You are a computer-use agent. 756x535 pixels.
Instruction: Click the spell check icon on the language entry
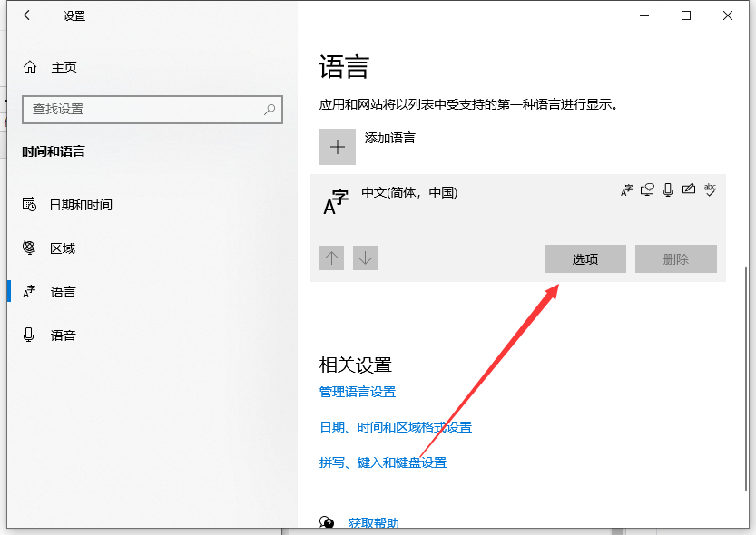point(710,190)
